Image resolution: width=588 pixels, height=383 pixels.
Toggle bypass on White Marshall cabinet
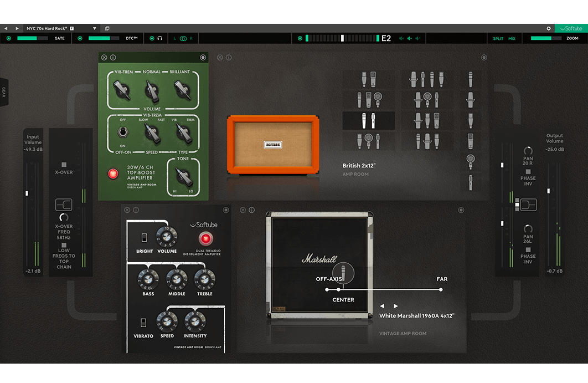click(461, 210)
